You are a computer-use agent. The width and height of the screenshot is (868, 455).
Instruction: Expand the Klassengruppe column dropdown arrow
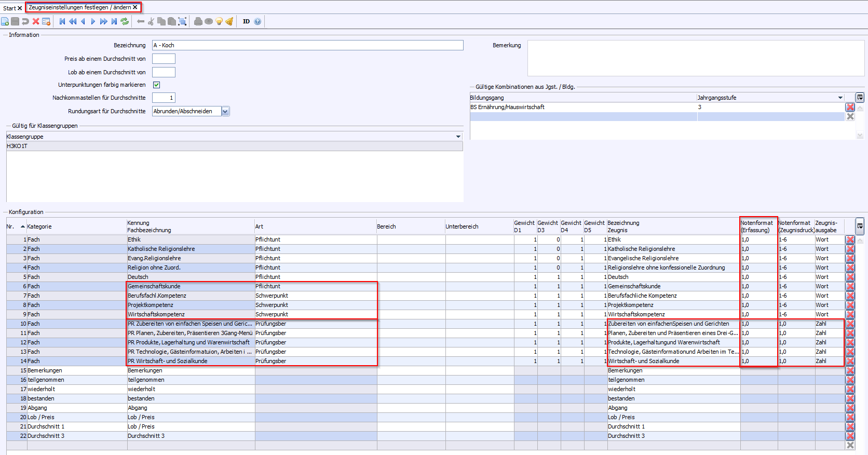(458, 137)
